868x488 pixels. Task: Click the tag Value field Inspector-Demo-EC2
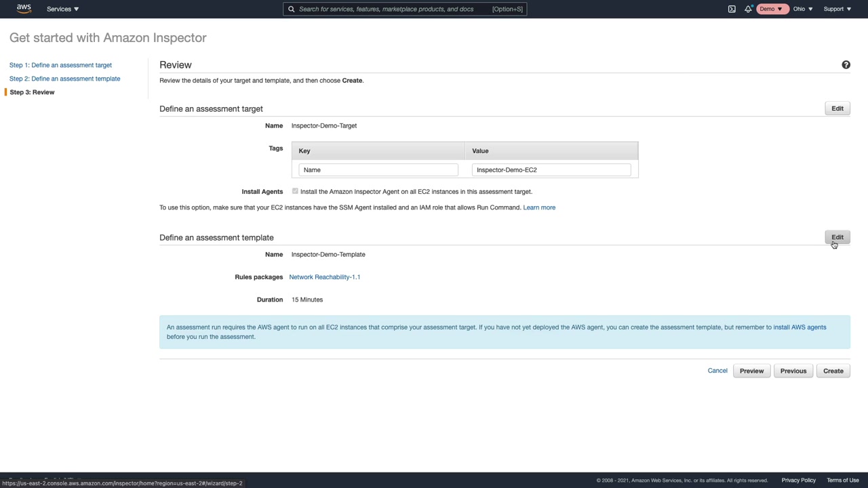coord(551,170)
